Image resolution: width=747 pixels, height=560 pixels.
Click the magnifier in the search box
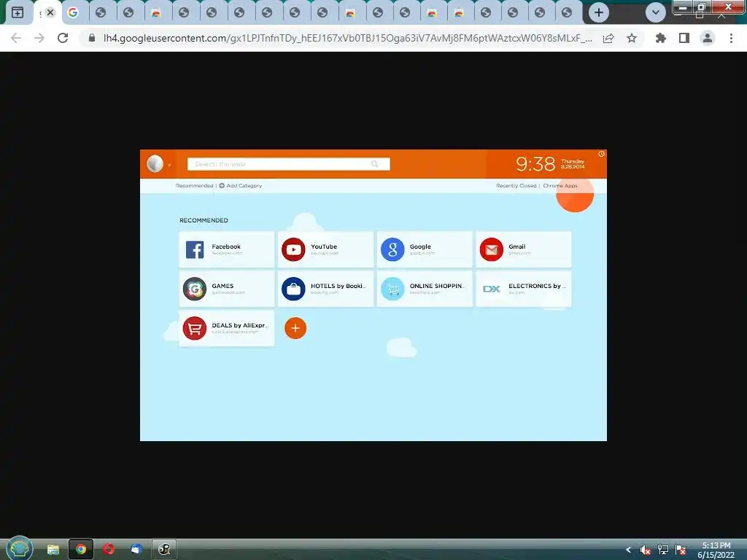click(x=375, y=164)
